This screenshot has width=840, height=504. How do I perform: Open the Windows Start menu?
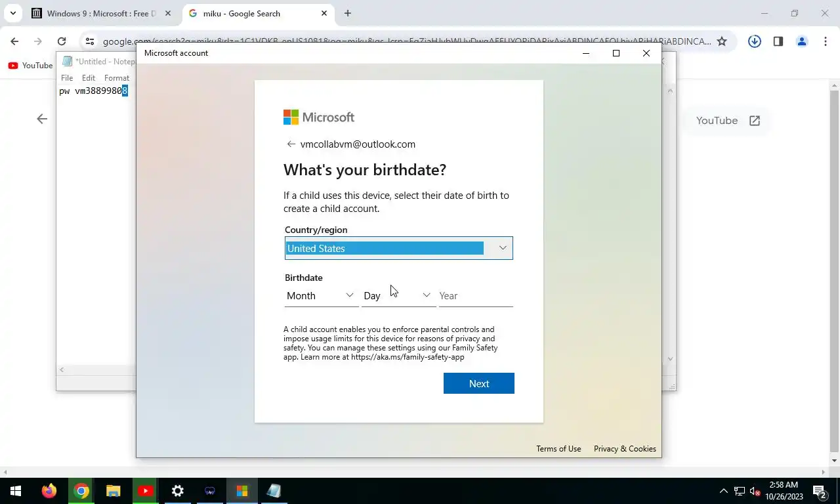pyautogui.click(x=16, y=491)
